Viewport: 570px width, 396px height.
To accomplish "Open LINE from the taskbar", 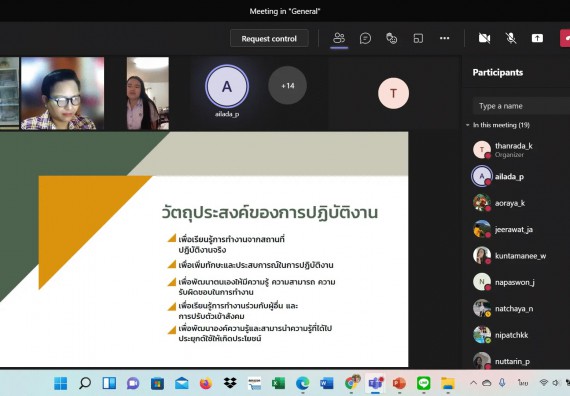I will click(x=424, y=383).
